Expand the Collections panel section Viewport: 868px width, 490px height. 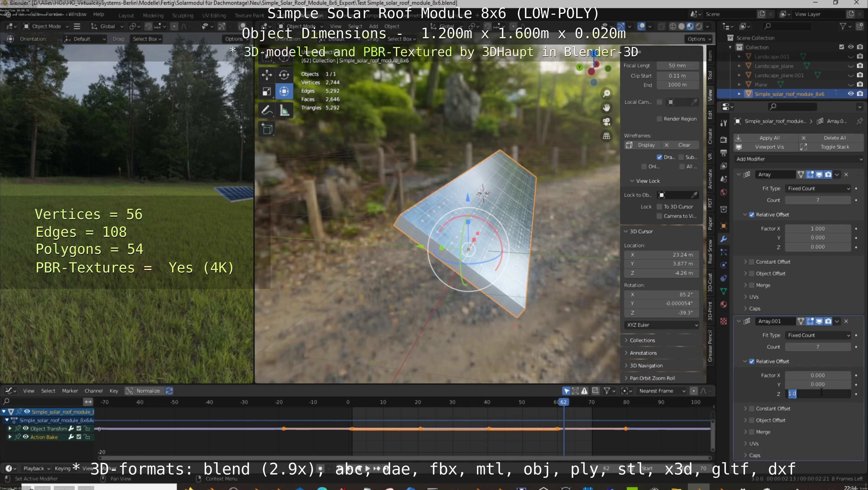point(642,341)
